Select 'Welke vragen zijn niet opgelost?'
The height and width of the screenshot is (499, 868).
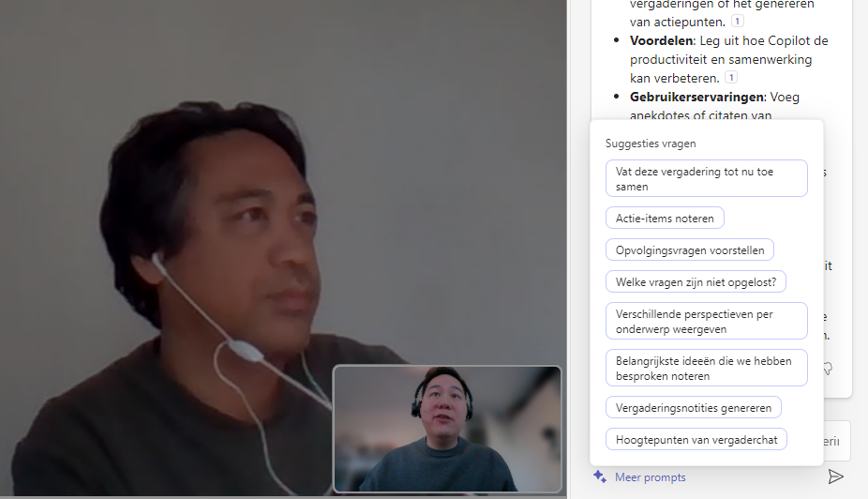click(696, 281)
